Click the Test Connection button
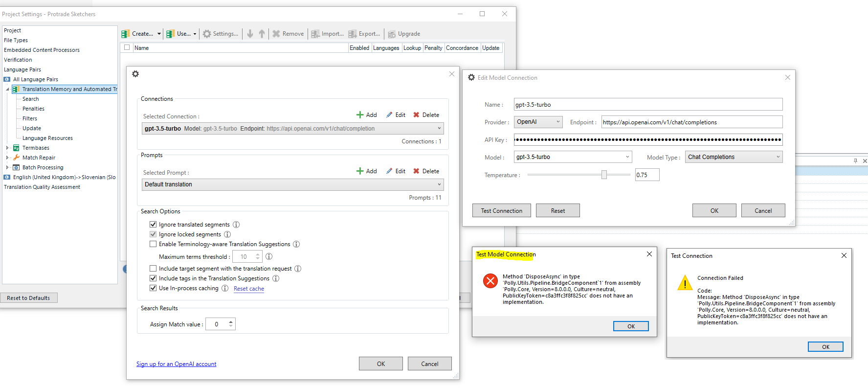This screenshot has height=388, width=868. (502, 211)
